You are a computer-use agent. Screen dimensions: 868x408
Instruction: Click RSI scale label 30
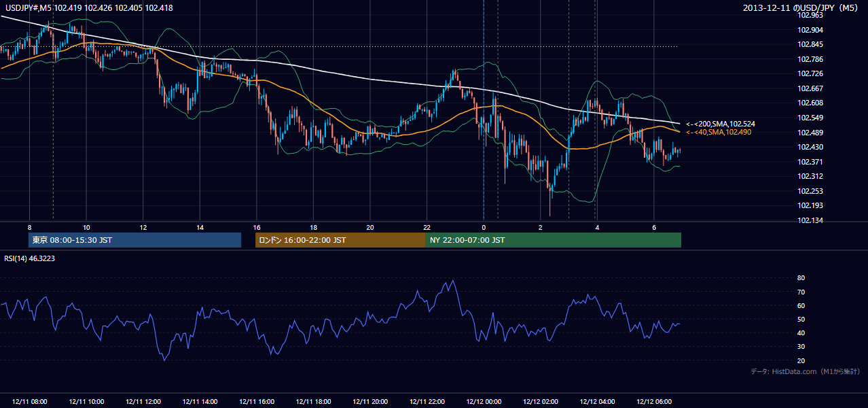(x=801, y=347)
